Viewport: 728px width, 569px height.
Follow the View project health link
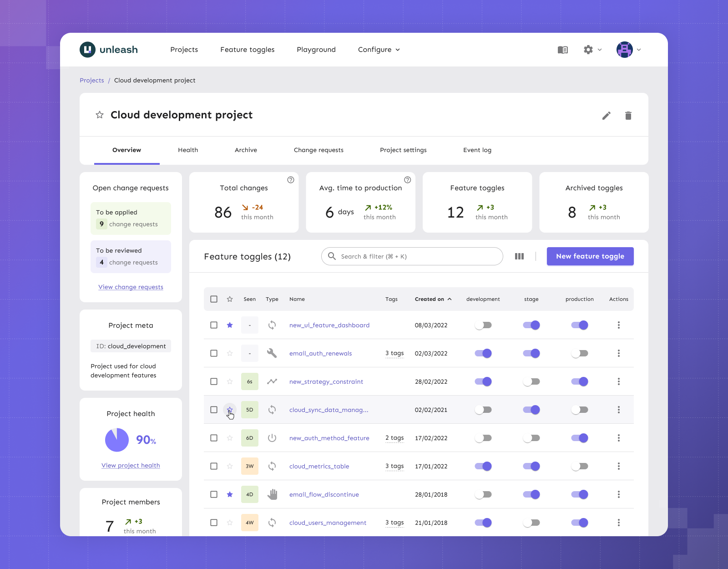(131, 465)
